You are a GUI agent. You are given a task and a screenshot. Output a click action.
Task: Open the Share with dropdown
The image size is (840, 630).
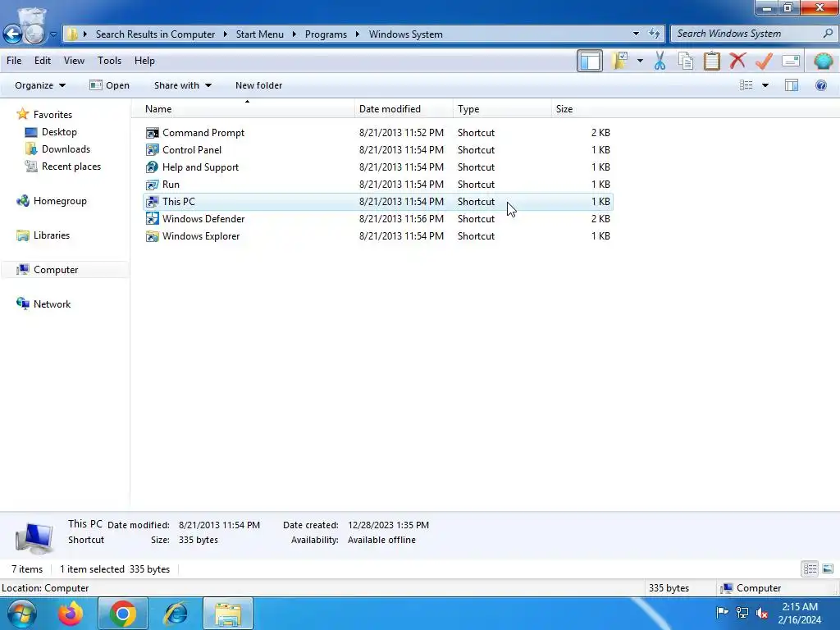coord(183,85)
